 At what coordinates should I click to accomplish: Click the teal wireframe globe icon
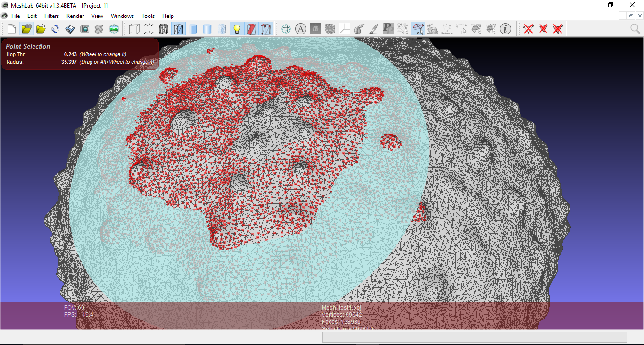pyautogui.click(x=286, y=29)
